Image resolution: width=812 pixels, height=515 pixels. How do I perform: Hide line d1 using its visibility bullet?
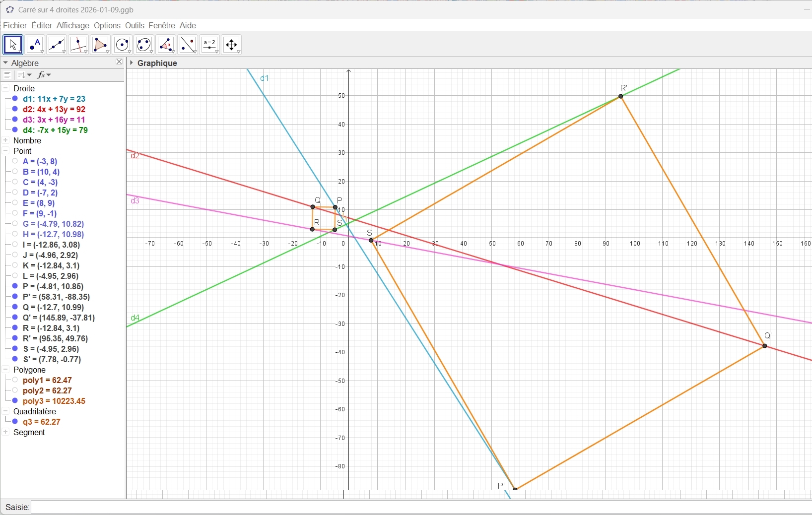(15, 99)
